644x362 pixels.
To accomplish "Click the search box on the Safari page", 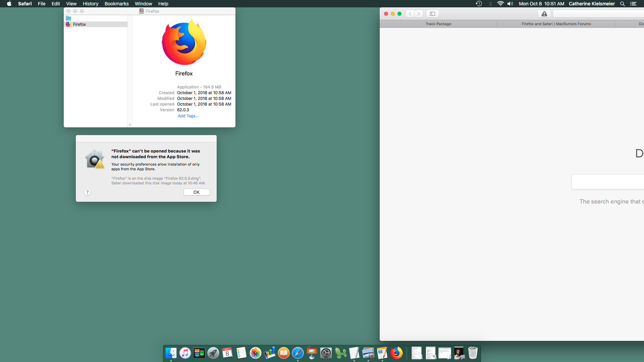I will tap(608, 182).
